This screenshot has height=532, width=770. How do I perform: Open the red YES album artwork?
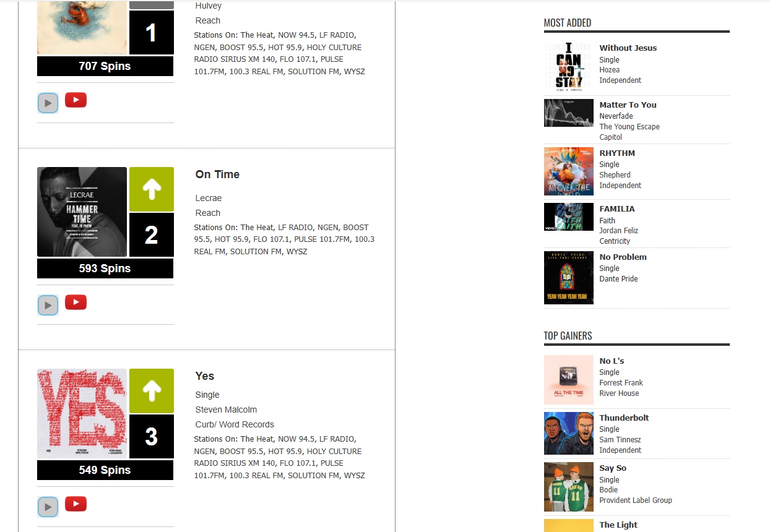[82, 414]
